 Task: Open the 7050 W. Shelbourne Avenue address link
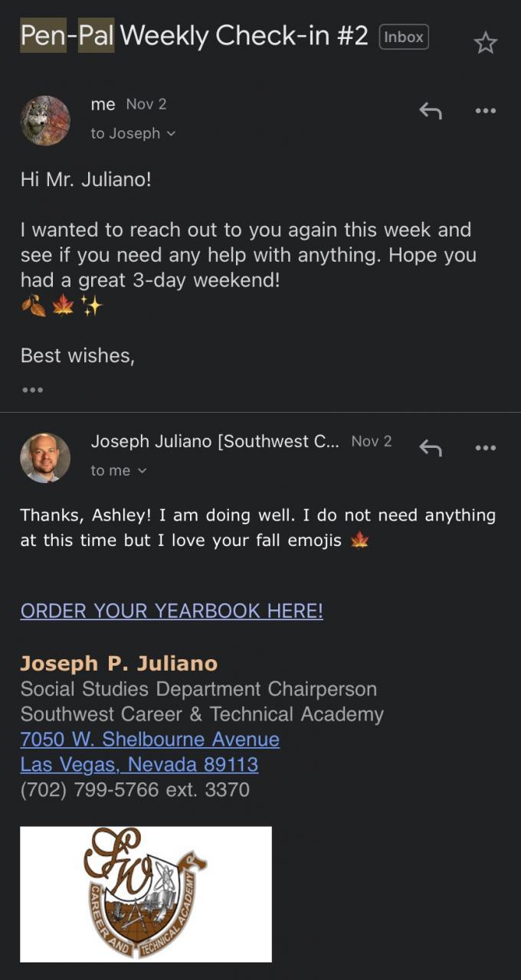coord(149,740)
